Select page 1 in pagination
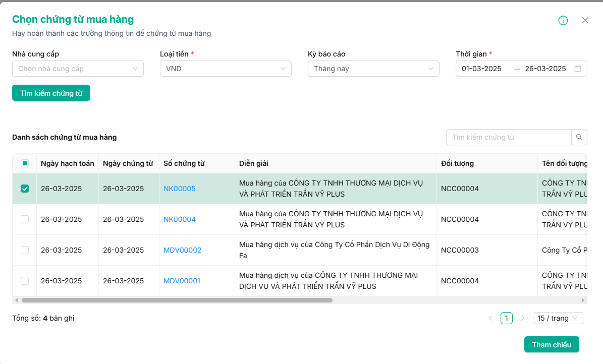The height and width of the screenshot is (364, 603). pyautogui.click(x=507, y=318)
